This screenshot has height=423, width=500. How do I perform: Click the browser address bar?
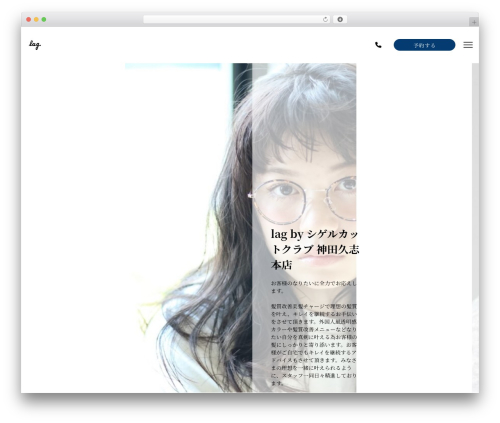coord(237,20)
